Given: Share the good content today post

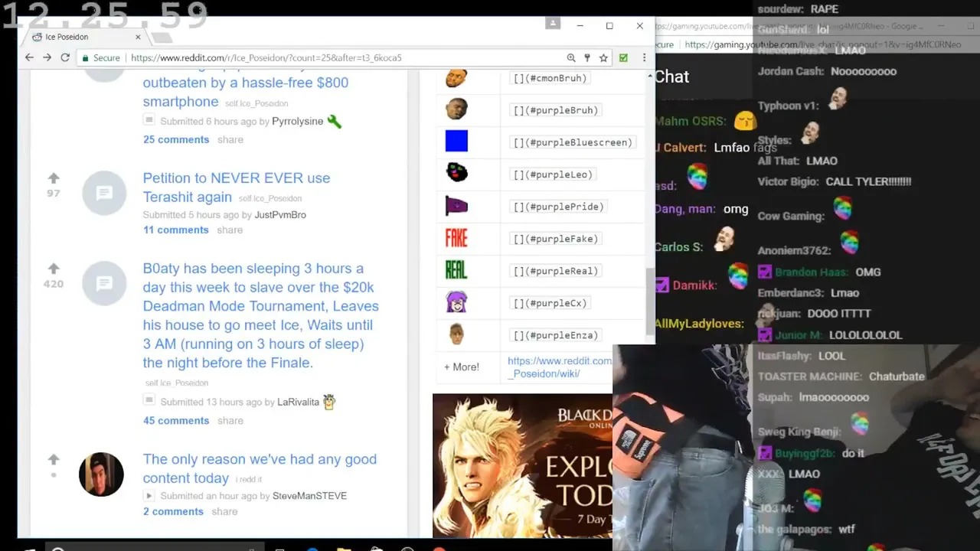Looking at the screenshot, I should coord(224,511).
